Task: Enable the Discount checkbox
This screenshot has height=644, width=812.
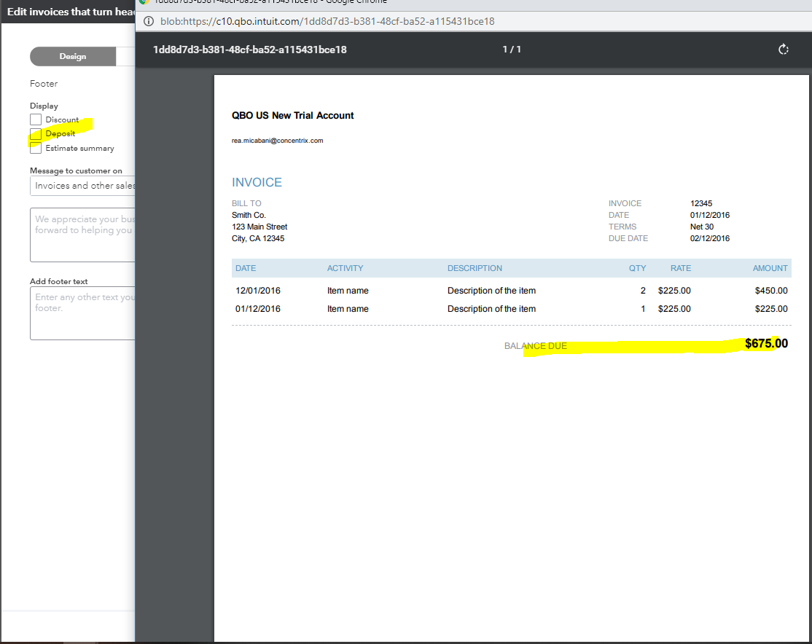Action: (x=35, y=119)
